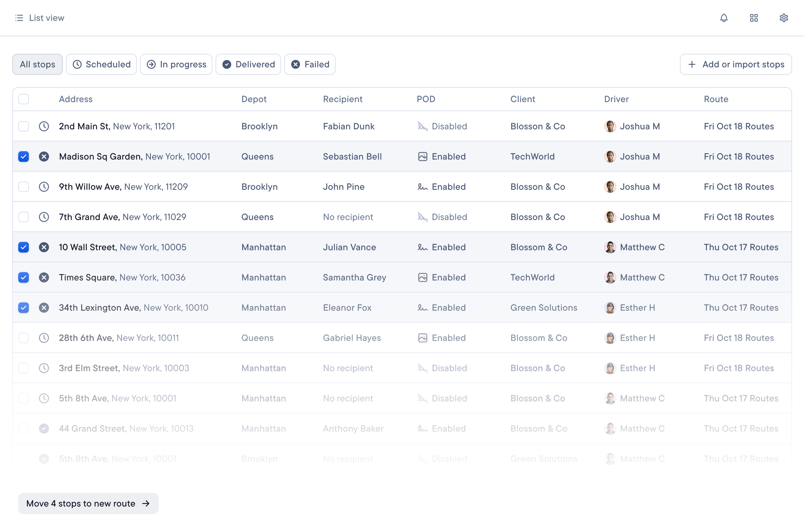Click the POD column header
The image size is (804, 532).
(426, 99)
